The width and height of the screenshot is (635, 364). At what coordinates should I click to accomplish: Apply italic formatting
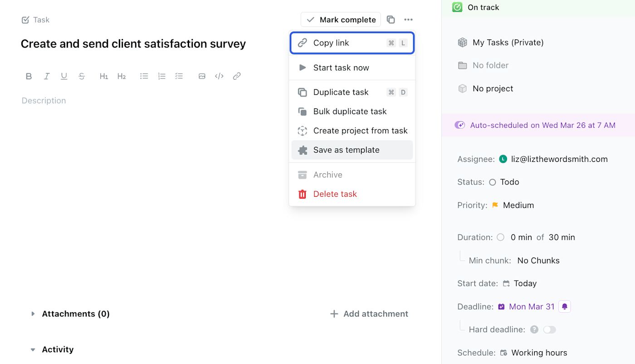click(x=46, y=76)
